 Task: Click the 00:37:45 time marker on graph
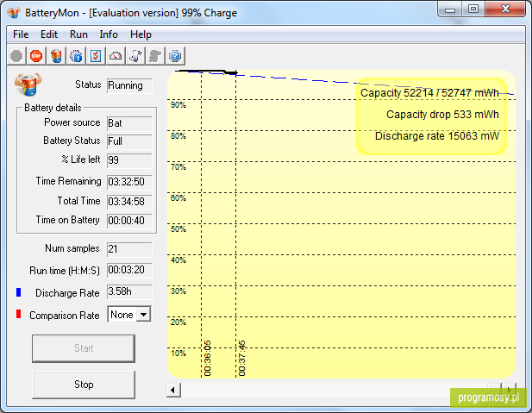(241, 358)
